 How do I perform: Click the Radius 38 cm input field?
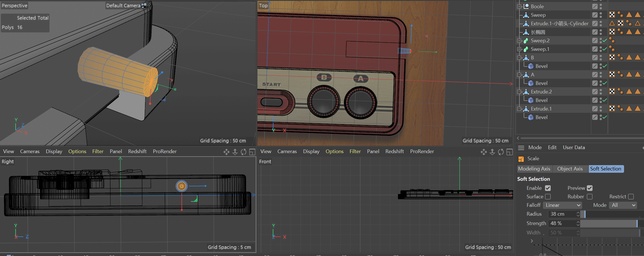[x=562, y=214]
